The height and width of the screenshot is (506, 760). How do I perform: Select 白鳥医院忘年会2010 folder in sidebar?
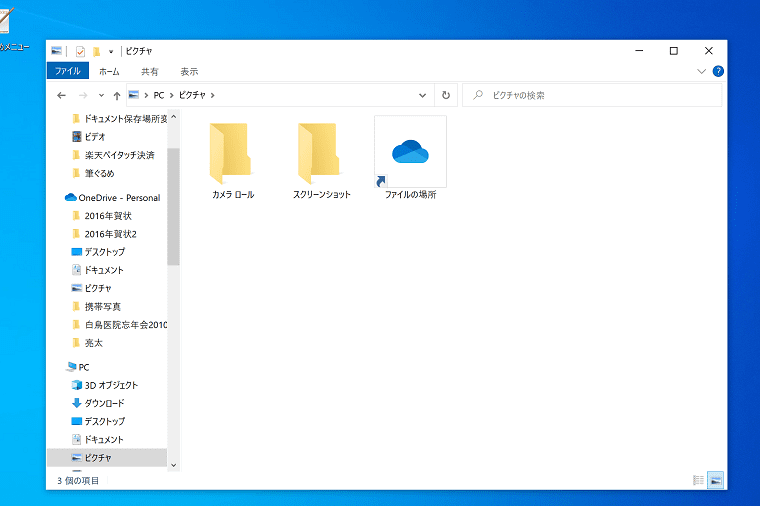[x=119, y=325]
